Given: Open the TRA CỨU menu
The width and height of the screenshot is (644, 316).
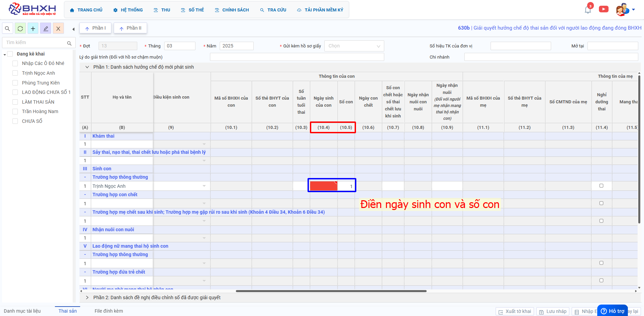Looking at the screenshot, I should point(273,10).
